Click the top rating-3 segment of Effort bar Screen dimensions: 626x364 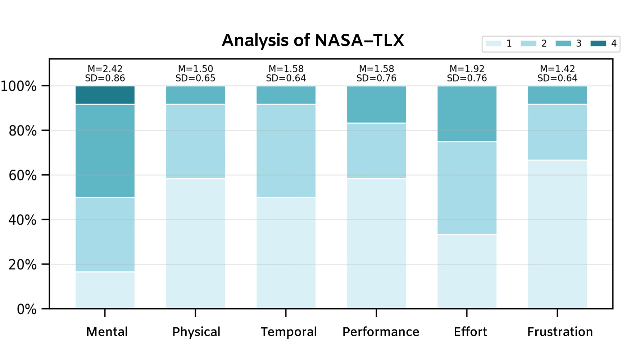[467, 114]
